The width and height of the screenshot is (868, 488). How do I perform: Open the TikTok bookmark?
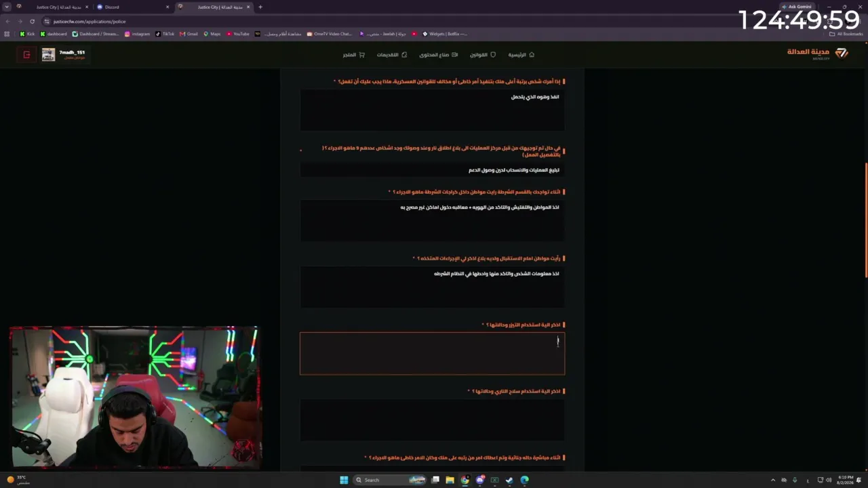point(165,34)
